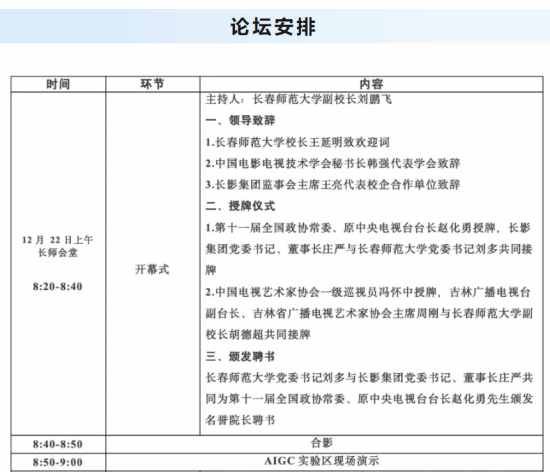The height and width of the screenshot is (472, 550).
Task: Click line 3.长影集团监事会主席王亮代表校企合作单位致辞
Action: click(x=333, y=185)
